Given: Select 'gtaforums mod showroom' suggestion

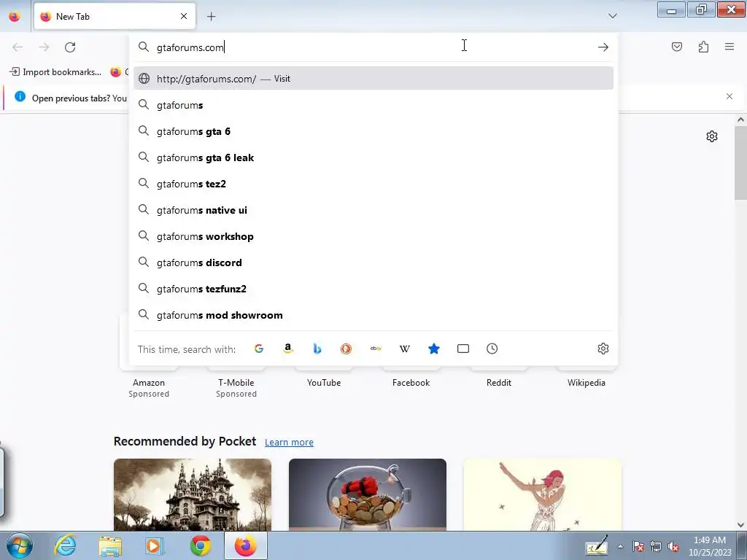Looking at the screenshot, I should [373, 315].
